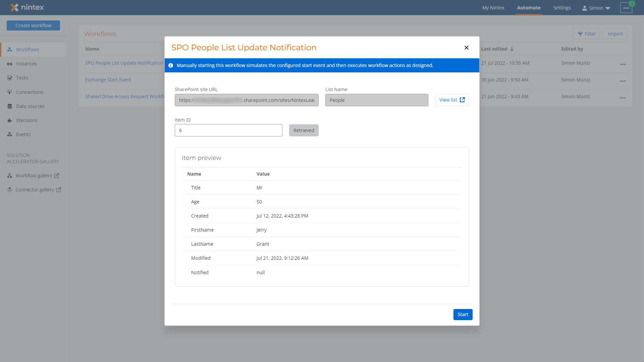Open Workflow gallery link
The height and width of the screenshot is (362, 644).
[34, 176]
